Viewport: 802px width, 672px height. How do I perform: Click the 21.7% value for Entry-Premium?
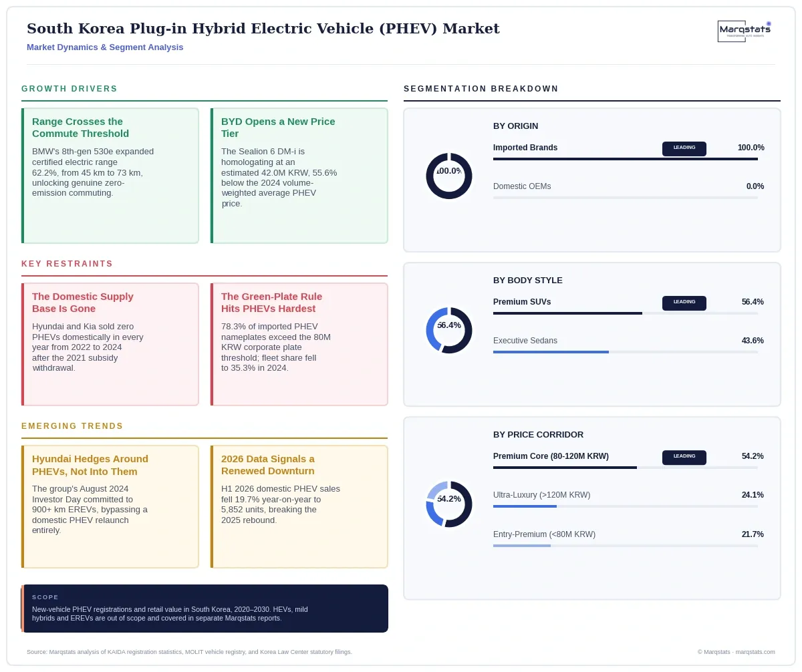(x=753, y=534)
